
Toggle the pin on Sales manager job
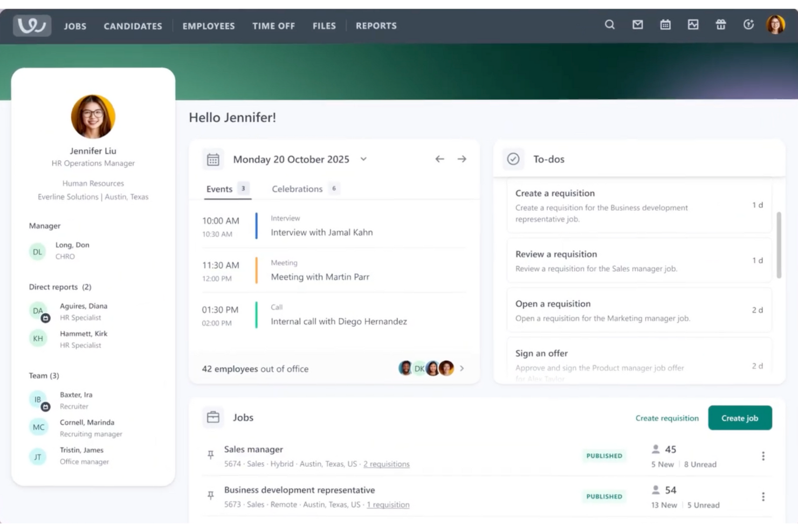coord(211,455)
